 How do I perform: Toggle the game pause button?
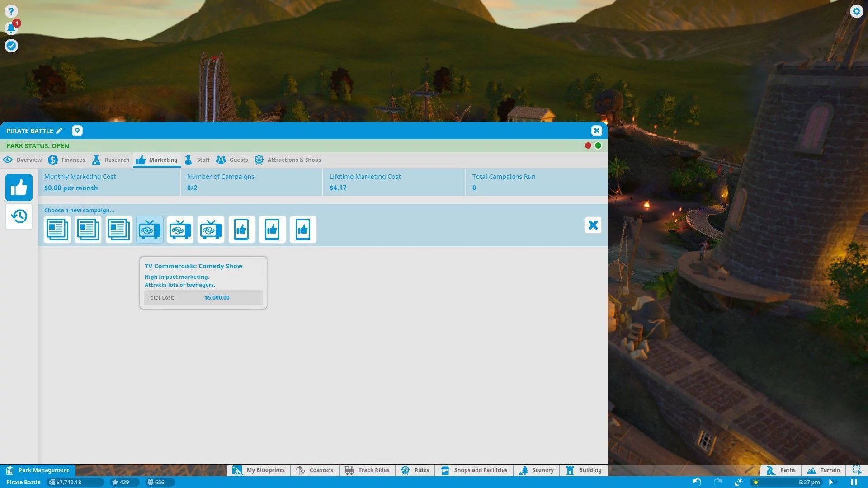[854, 482]
